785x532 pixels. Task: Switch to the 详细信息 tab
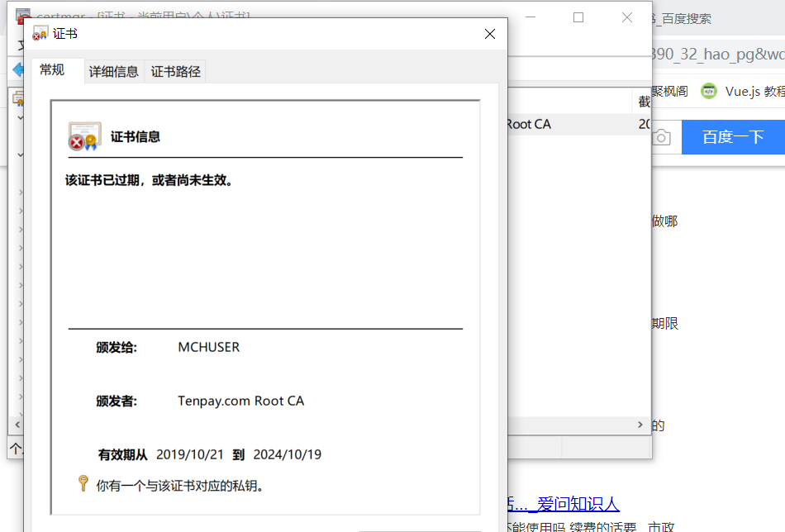[x=114, y=72]
